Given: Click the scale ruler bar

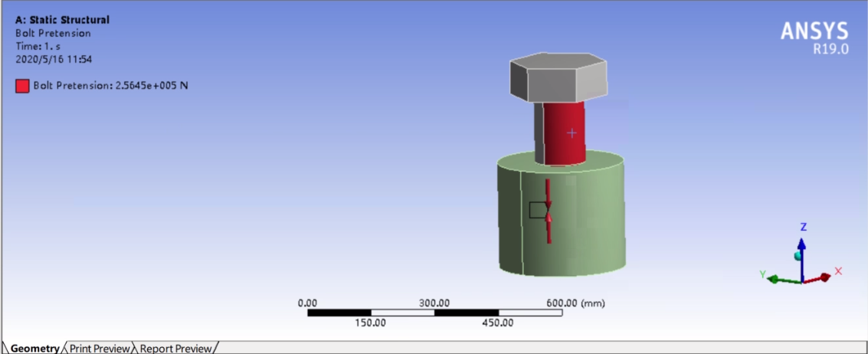Looking at the screenshot, I should [434, 313].
